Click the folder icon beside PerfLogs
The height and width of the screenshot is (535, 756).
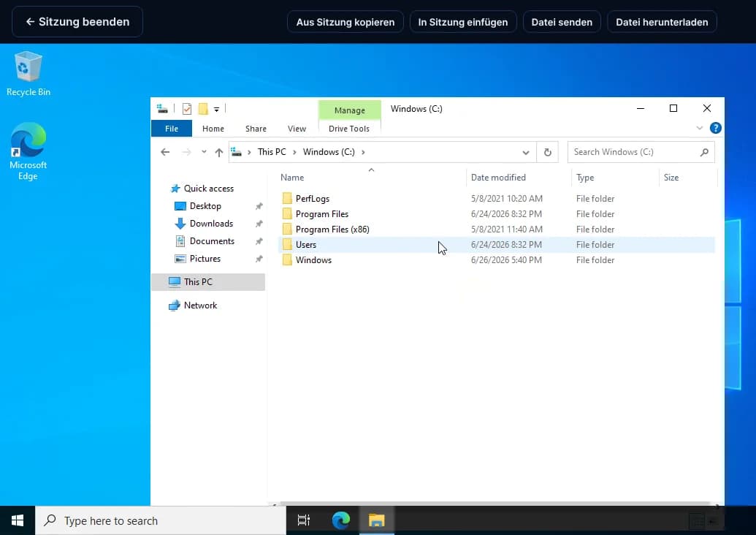pyautogui.click(x=287, y=199)
